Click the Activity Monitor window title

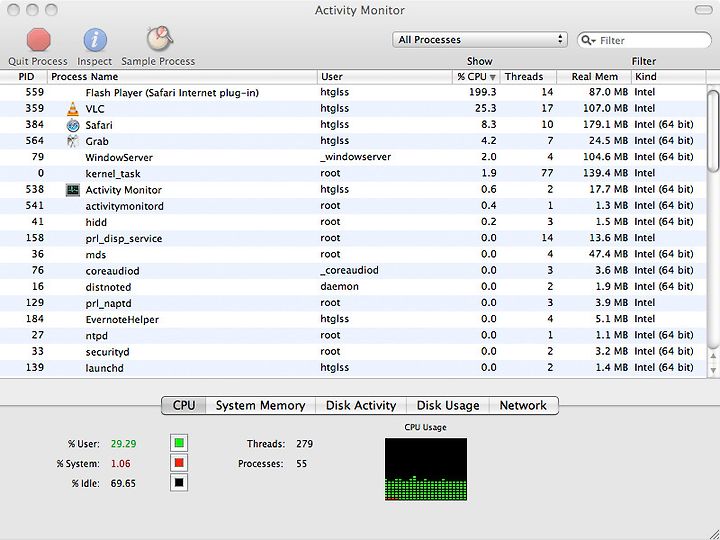(x=360, y=10)
